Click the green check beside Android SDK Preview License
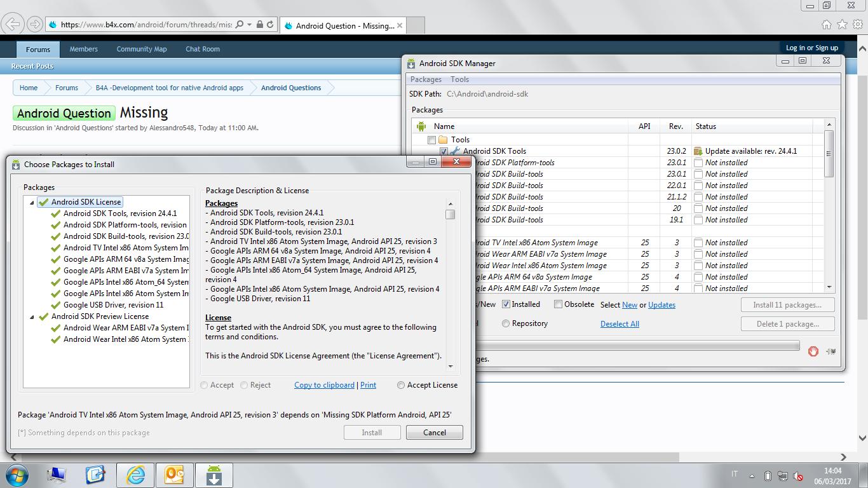 pyautogui.click(x=43, y=316)
